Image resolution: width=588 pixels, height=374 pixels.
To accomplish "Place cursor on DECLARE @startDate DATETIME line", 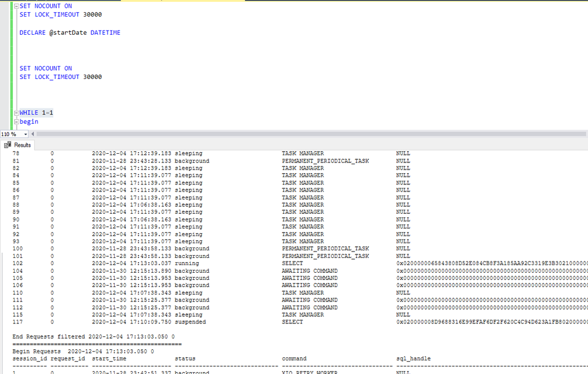I will 70,32.
